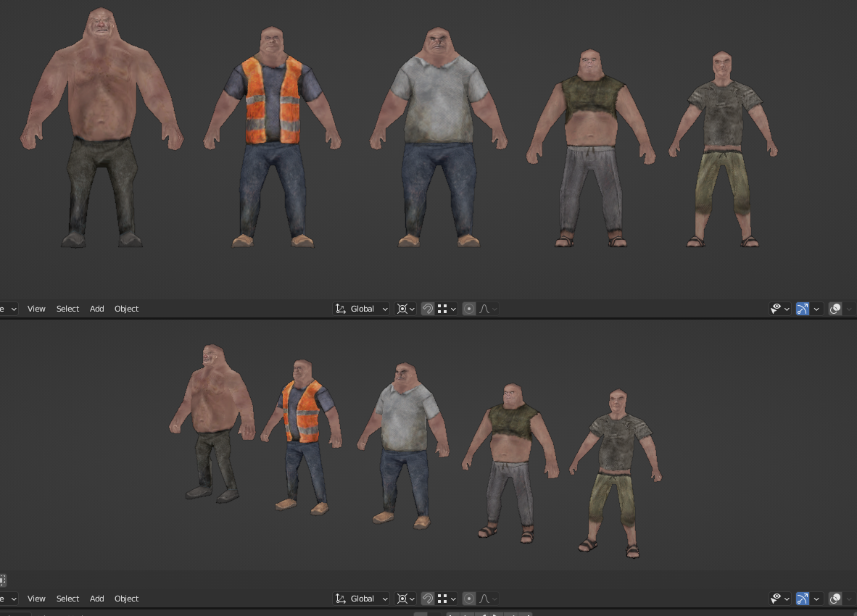Open the Global transform orientation dropdown, upper viewport
The width and height of the screenshot is (857, 616).
click(361, 309)
